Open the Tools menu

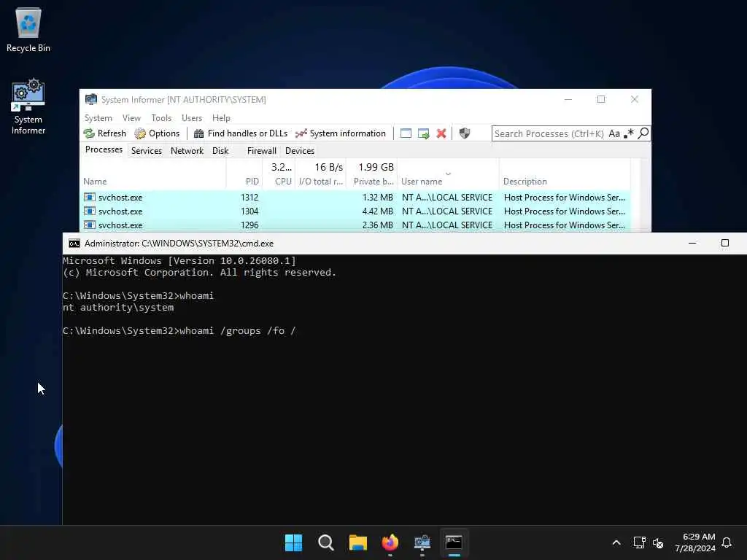click(161, 117)
